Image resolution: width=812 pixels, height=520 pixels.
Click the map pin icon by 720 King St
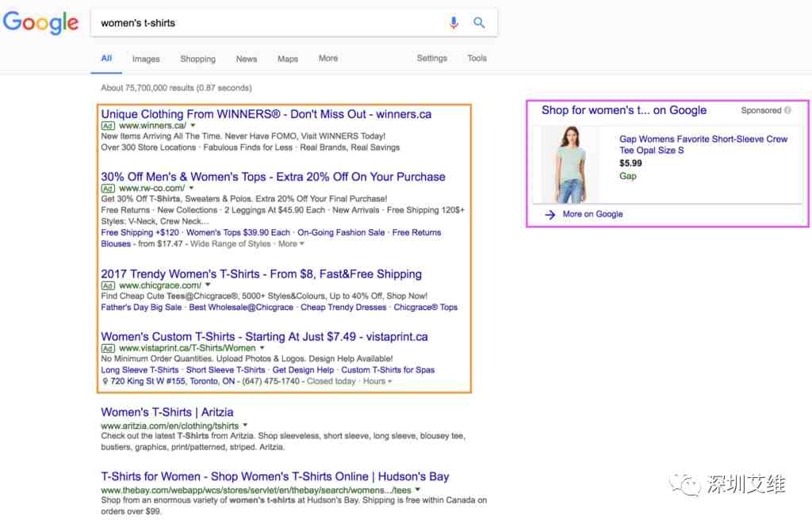[x=105, y=381]
